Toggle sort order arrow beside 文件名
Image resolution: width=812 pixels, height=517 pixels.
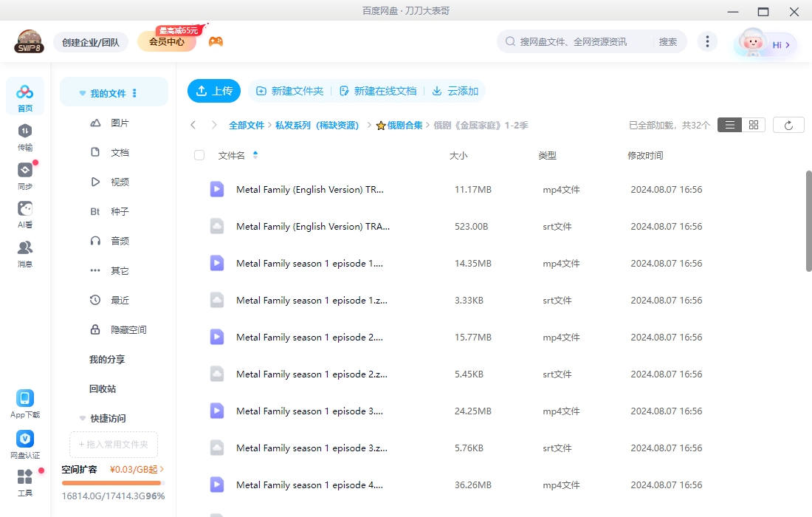click(x=255, y=155)
